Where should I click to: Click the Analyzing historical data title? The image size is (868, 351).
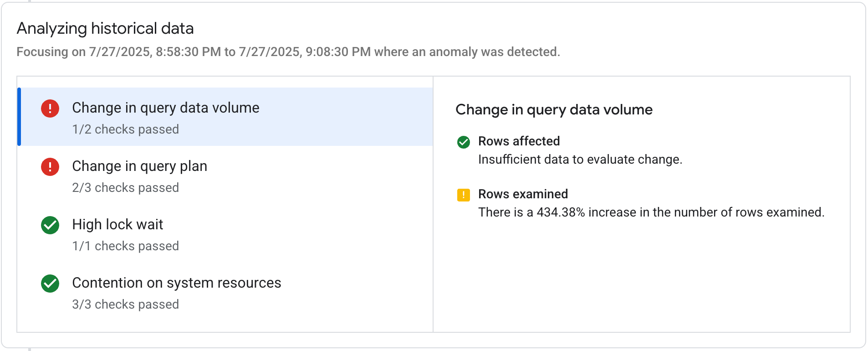[105, 28]
